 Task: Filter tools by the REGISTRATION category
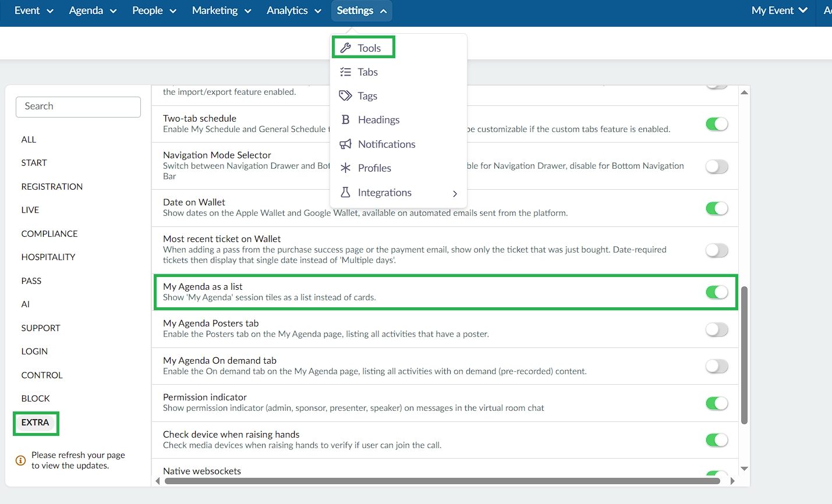[52, 187]
